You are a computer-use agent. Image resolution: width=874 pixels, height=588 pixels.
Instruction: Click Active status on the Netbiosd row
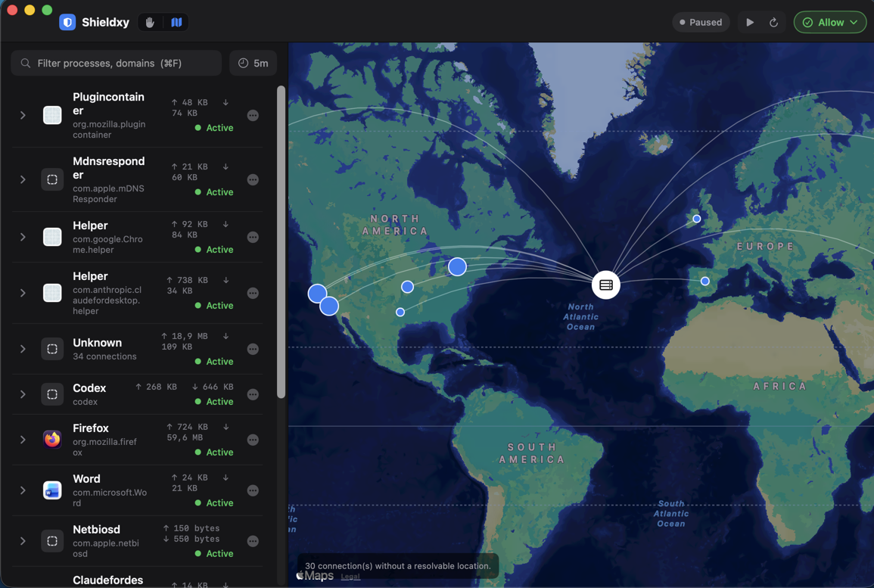tap(215, 553)
